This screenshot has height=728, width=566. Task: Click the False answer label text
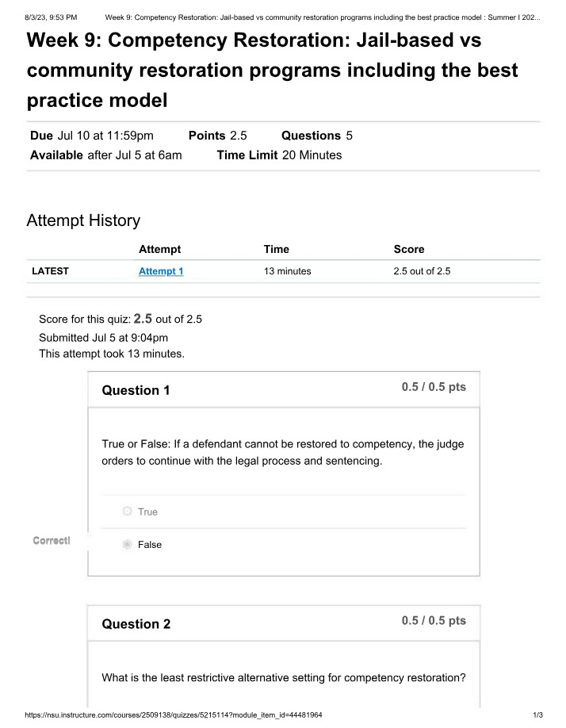click(x=150, y=545)
